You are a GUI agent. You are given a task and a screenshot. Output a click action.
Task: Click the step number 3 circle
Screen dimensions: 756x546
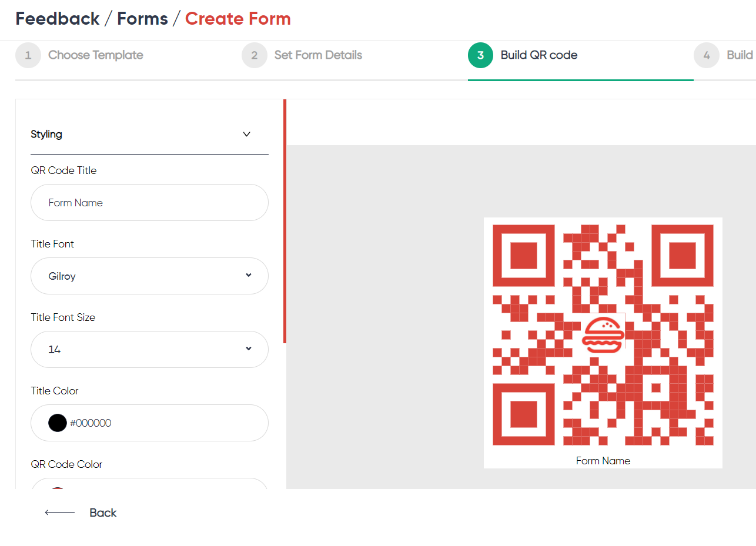(x=481, y=55)
